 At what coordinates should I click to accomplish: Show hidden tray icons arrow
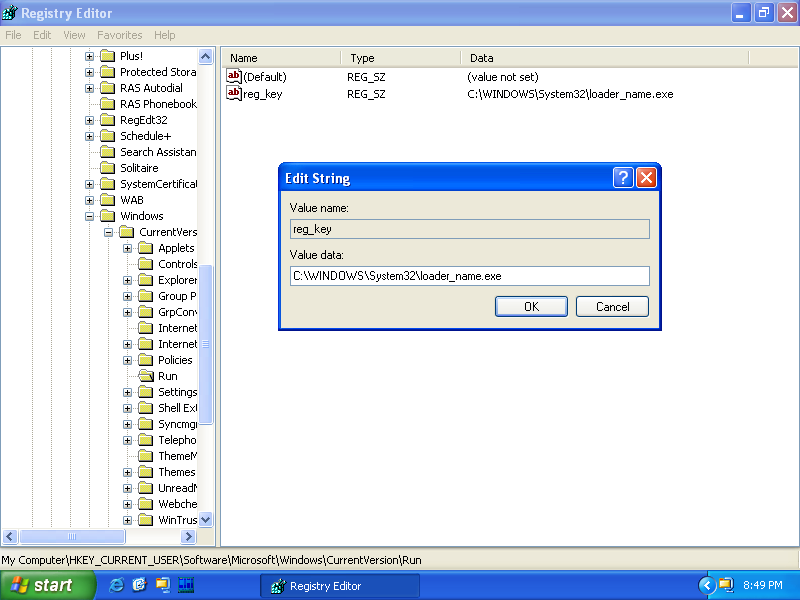pos(707,585)
